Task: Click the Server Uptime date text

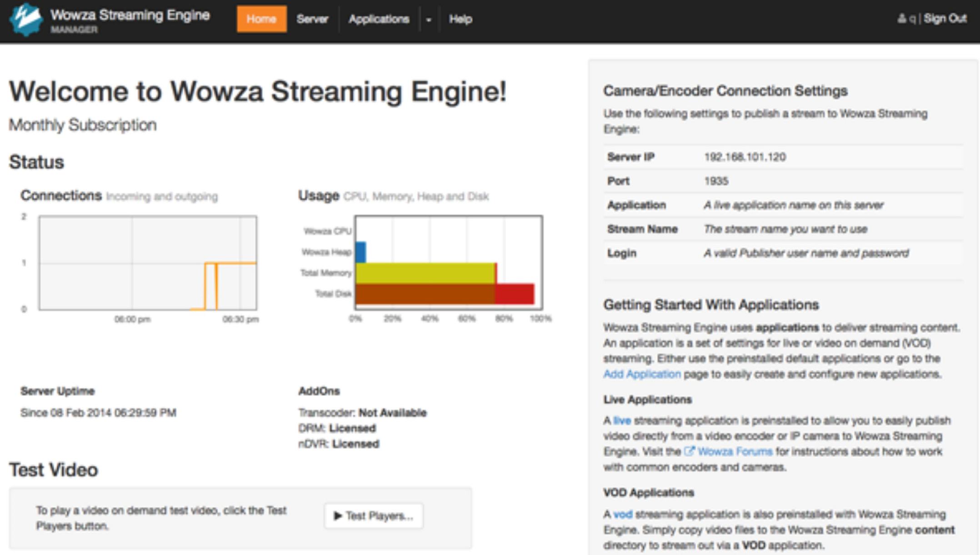Action: tap(98, 413)
